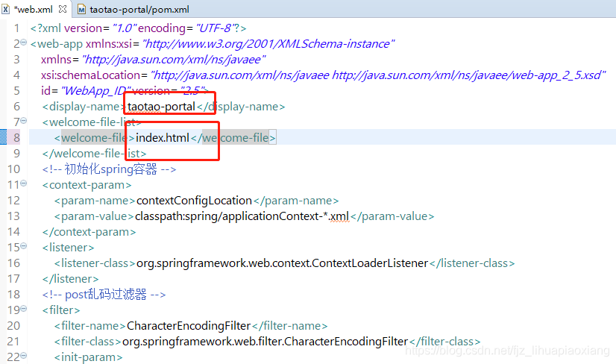Click line number 20 in the gutter
The height and width of the screenshot is (364, 616).
tap(13, 326)
